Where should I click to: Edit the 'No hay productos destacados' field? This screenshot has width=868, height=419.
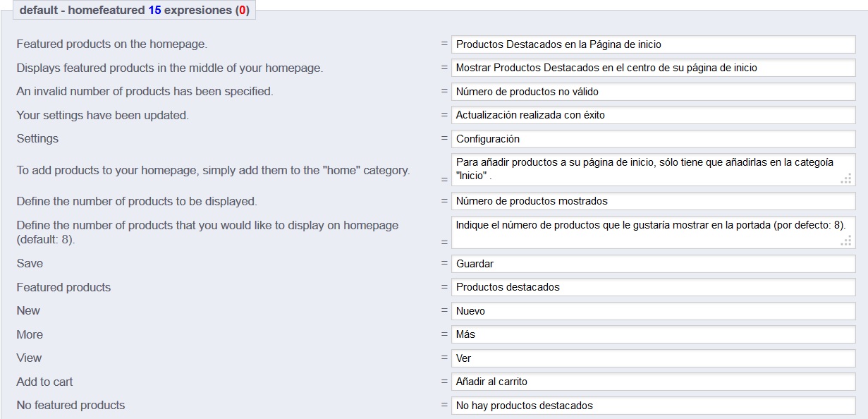pyautogui.click(x=653, y=406)
